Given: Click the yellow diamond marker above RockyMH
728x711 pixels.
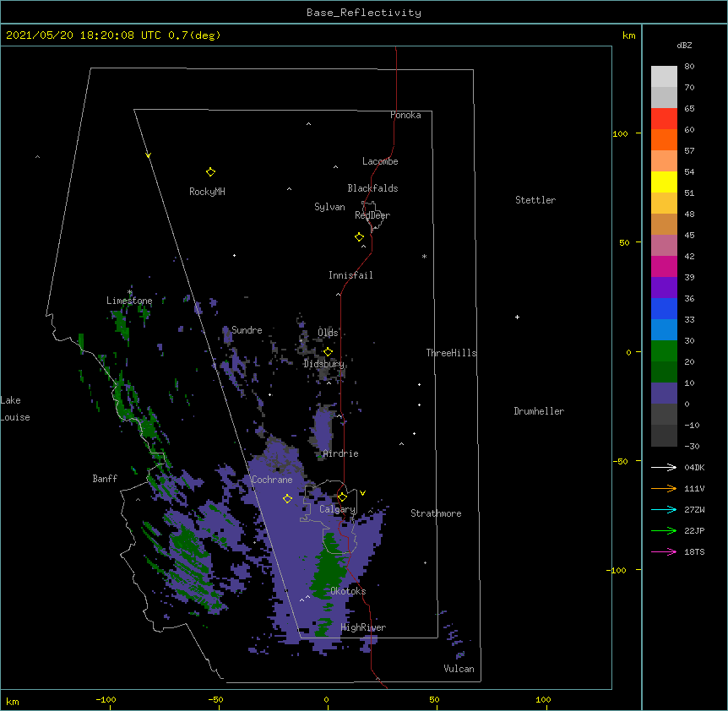Looking at the screenshot, I should tap(210, 172).
